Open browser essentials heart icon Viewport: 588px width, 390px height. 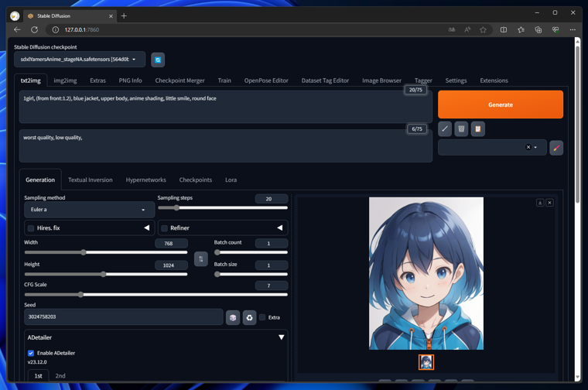556,29
